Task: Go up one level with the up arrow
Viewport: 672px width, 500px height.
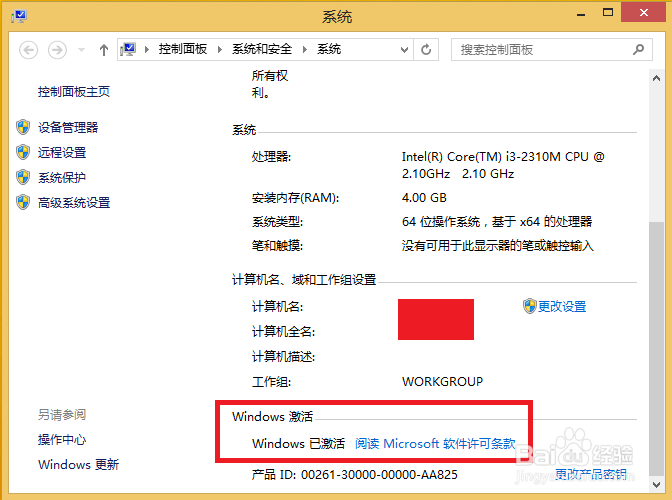Action: tap(104, 50)
